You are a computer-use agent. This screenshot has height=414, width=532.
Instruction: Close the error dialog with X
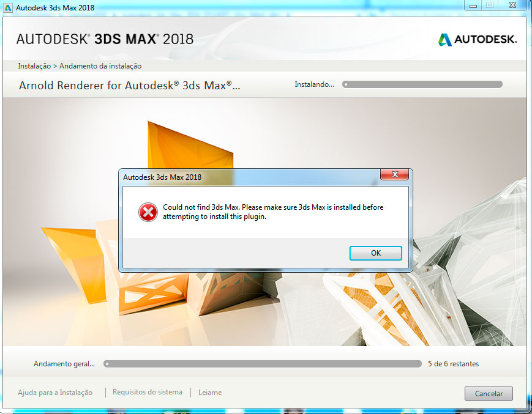pyautogui.click(x=395, y=174)
